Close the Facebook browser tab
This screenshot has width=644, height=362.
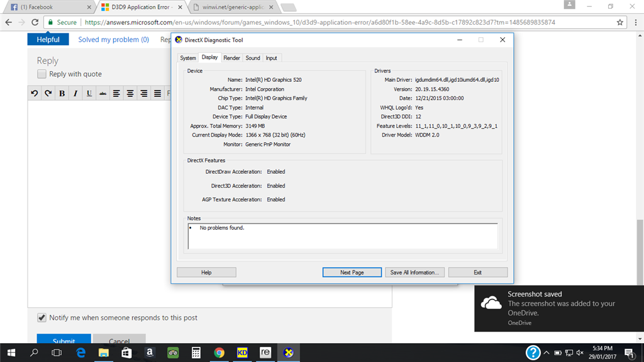89,7
